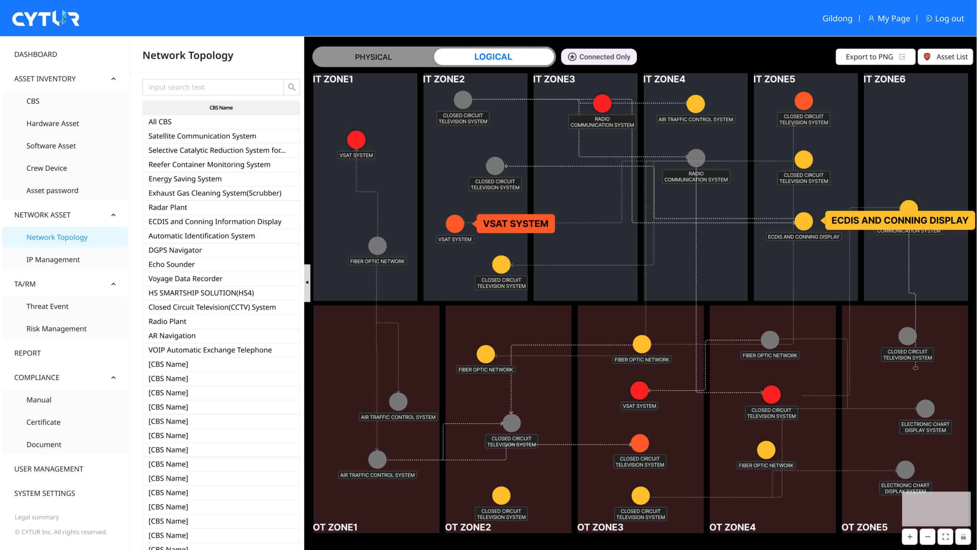Select the fullscreen view icon on the map
This screenshot has height=550, width=980.
[946, 536]
